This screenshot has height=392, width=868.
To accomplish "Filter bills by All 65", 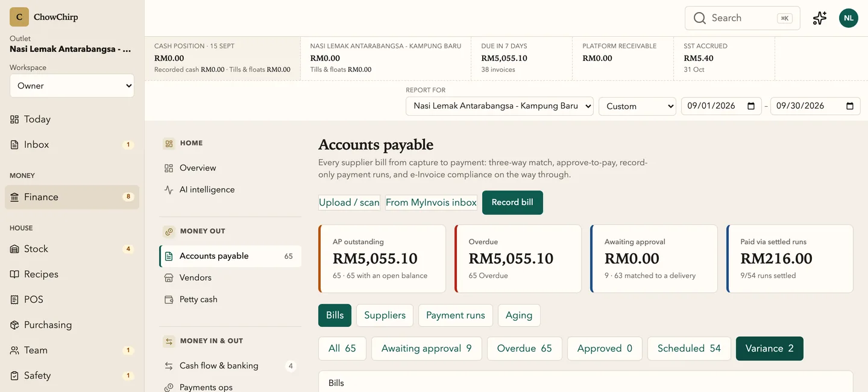I will pyautogui.click(x=342, y=349).
